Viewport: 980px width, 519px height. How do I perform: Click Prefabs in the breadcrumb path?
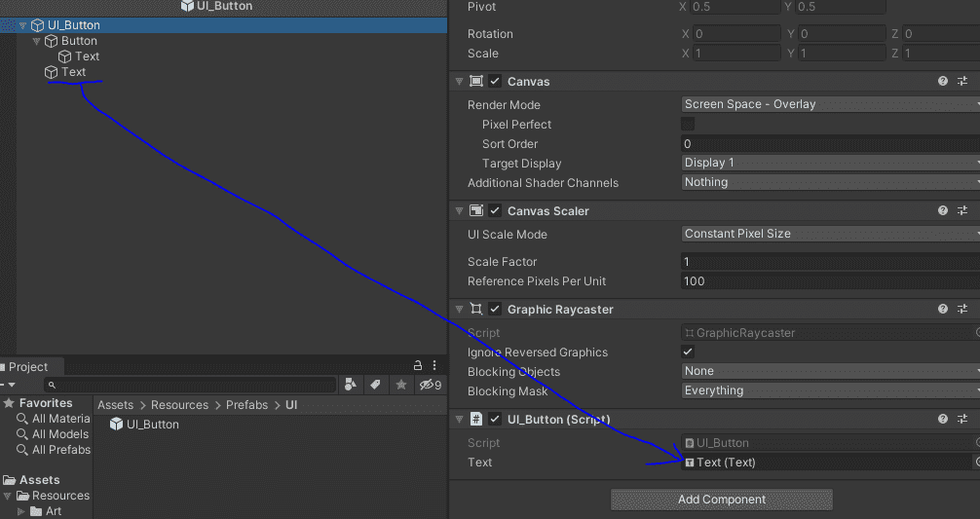246,405
